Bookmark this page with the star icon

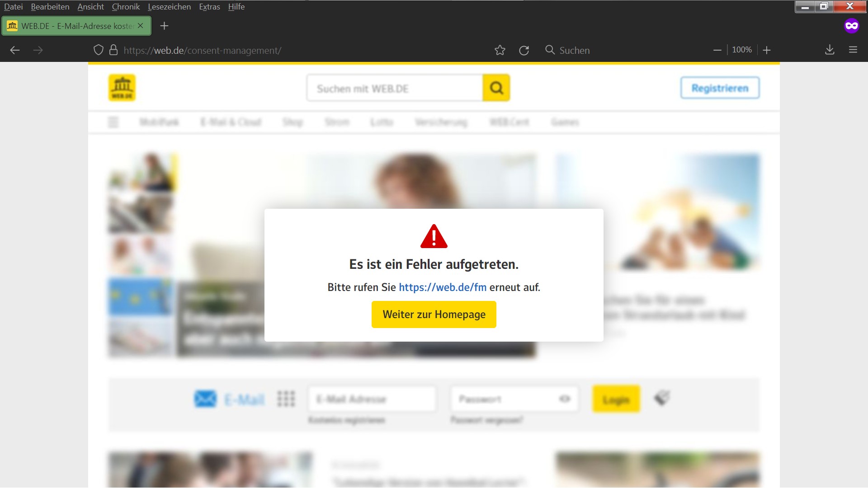500,50
